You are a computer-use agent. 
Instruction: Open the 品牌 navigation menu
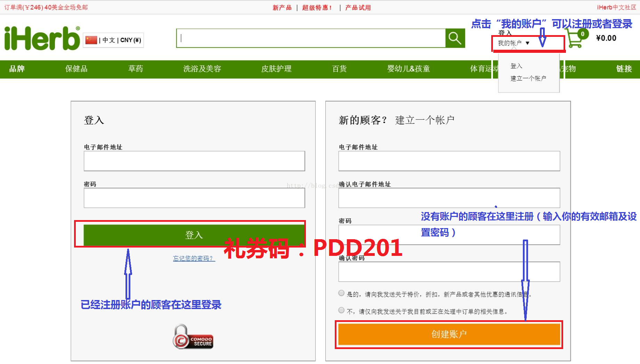(17, 69)
